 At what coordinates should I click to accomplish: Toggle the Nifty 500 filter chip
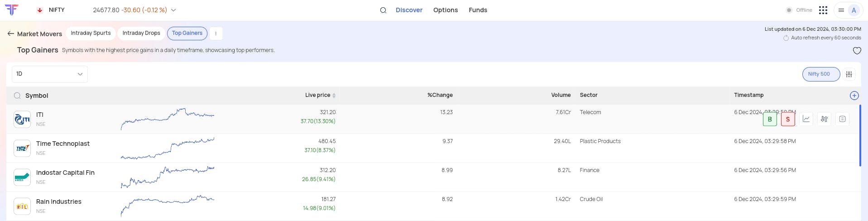820,74
